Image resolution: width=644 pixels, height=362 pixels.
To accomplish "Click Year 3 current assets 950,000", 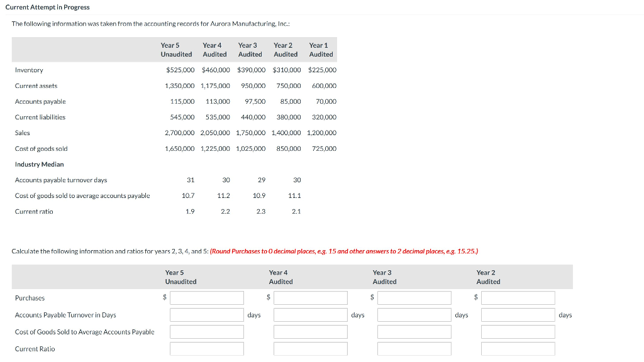I will (253, 85).
